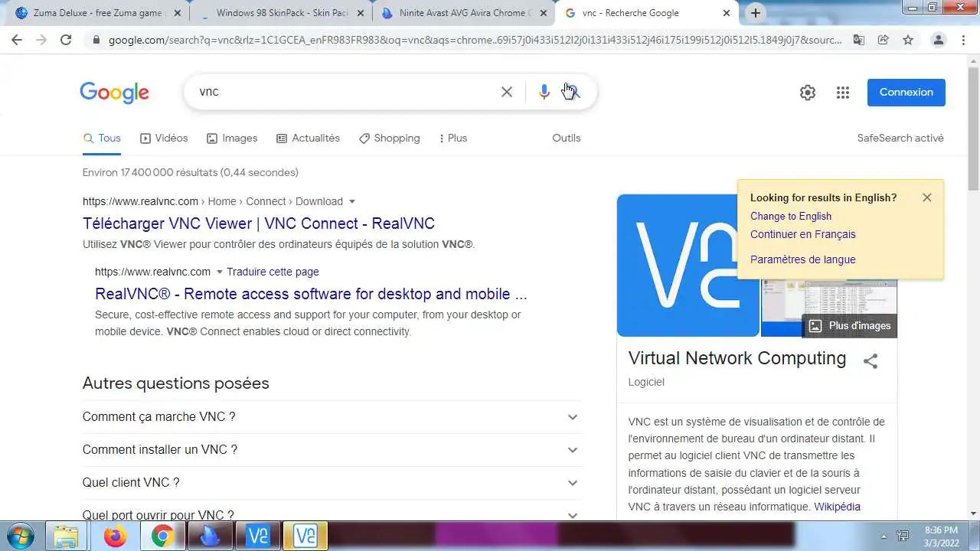Reload the page with the refresh icon
Image resolution: width=980 pixels, height=551 pixels.
[x=66, y=40]
